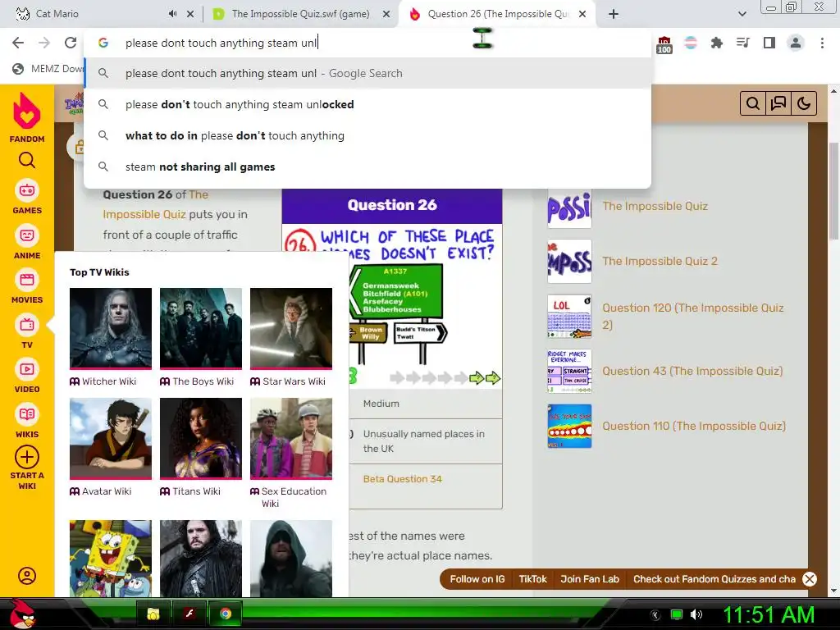Open Fandom sidebar search icon
This screenshot has width=840, height=630.
click(27, 160)
